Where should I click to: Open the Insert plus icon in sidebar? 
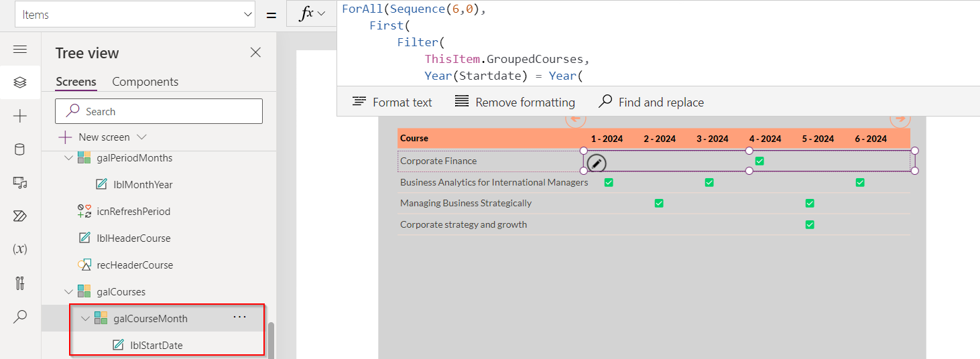[20, 117]
